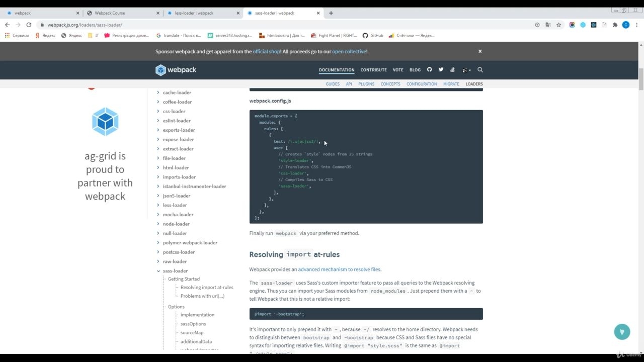
Task: Expand the file-loader chevron
Action: coord(158,158)
